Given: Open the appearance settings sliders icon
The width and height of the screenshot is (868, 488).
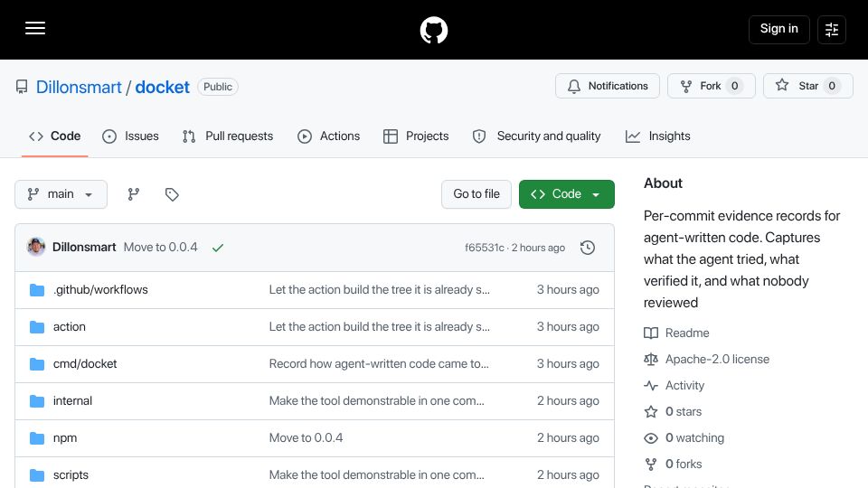Looking at the screenshot, I should [x=832, y=29].
